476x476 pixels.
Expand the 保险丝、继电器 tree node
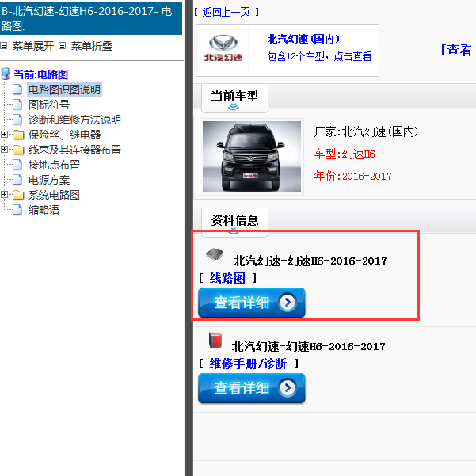coord(4,134)
